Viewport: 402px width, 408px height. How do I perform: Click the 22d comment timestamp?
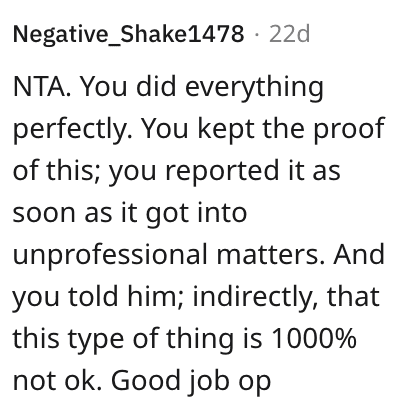click(289, 34)
